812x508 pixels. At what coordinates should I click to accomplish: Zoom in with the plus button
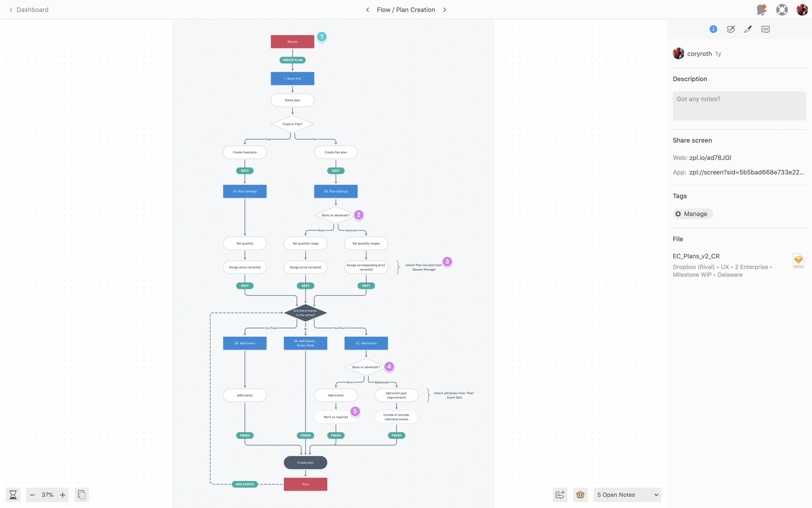pos(62,495)
